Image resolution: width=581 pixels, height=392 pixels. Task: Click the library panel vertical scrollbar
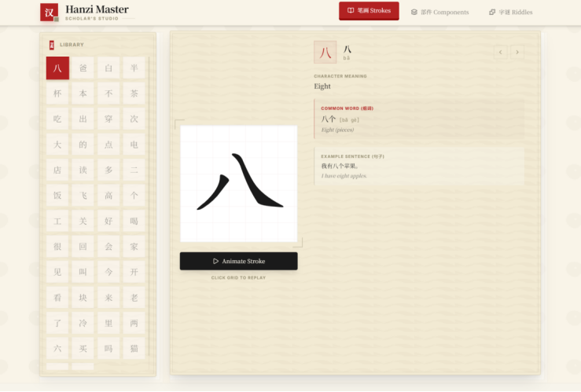[149, 206]
